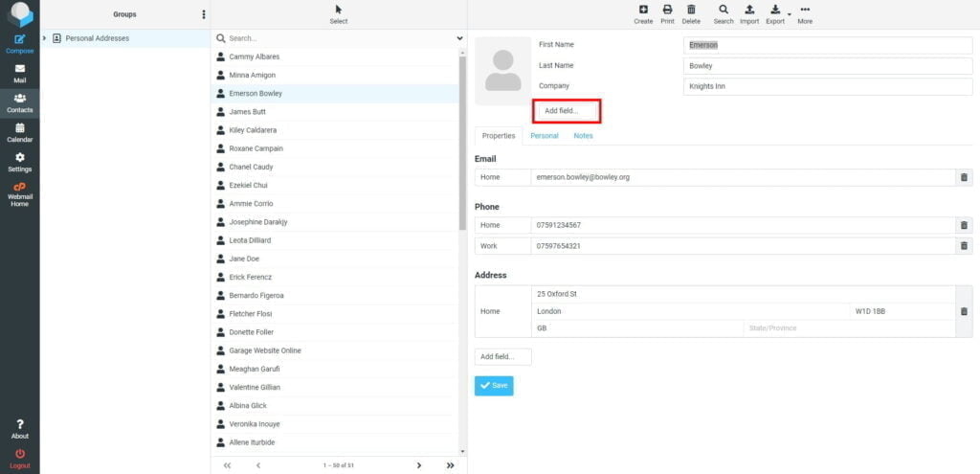Go to previous contacts page
The image size is (980, 474).
(258, 465)
